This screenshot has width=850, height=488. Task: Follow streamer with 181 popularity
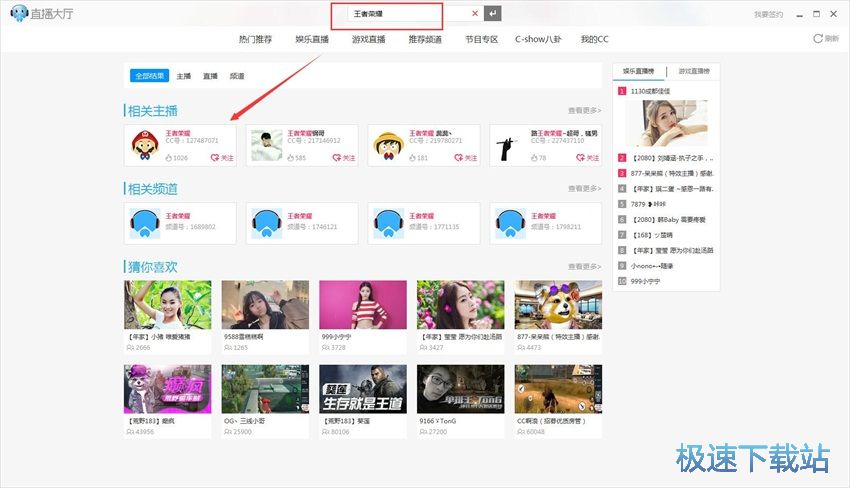(466, 158)
